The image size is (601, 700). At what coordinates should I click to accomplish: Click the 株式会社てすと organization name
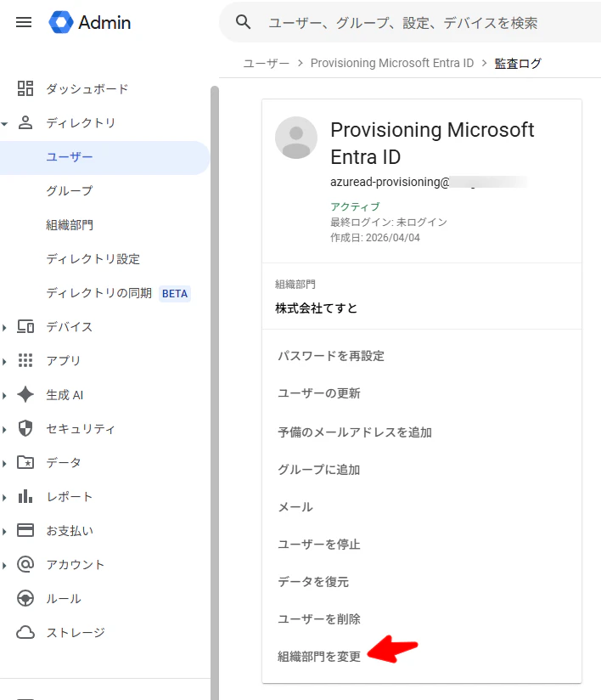[x=317, y=308]
